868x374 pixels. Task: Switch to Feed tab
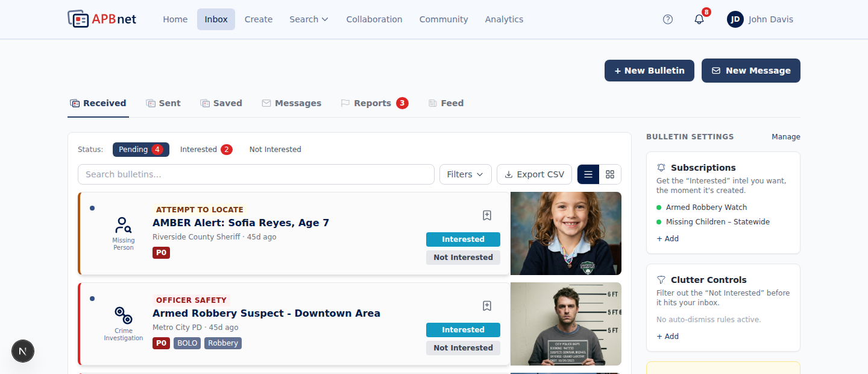[446, 103]
